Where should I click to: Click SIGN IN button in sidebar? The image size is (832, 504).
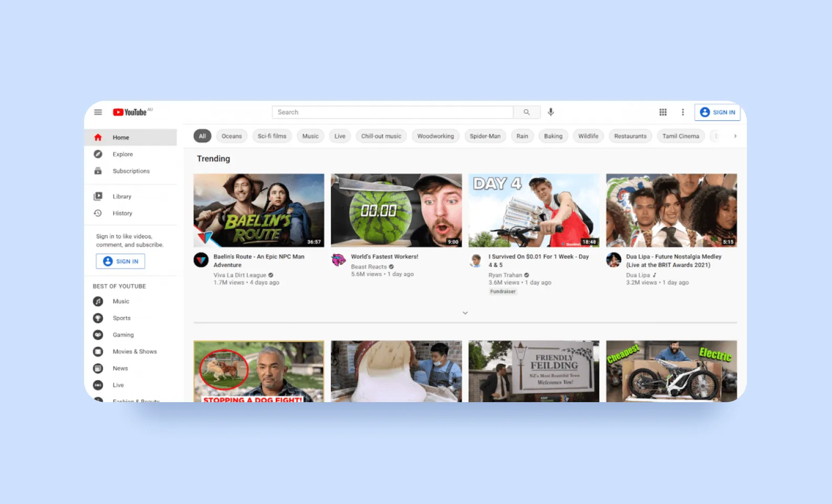(x=120, y=261)
